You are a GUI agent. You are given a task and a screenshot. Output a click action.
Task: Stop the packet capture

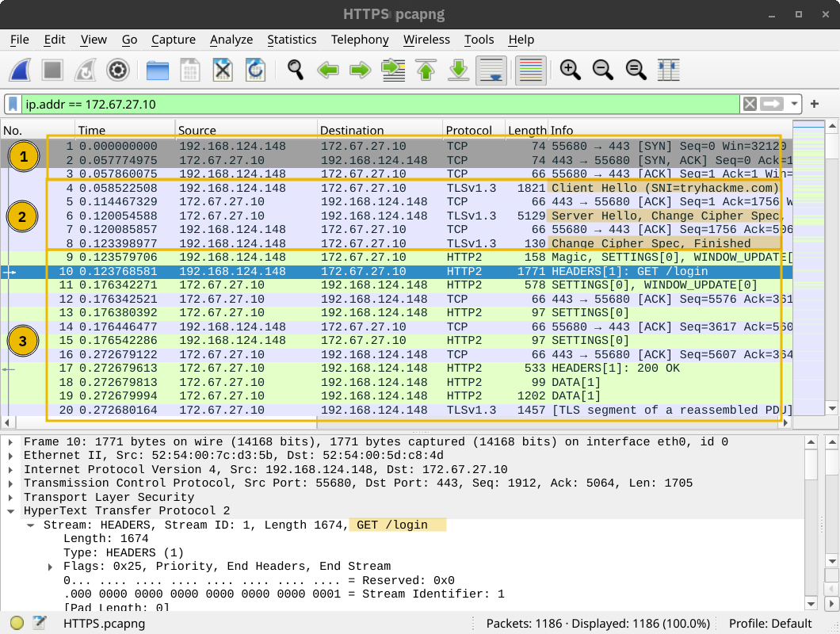(x=52, y=70)
